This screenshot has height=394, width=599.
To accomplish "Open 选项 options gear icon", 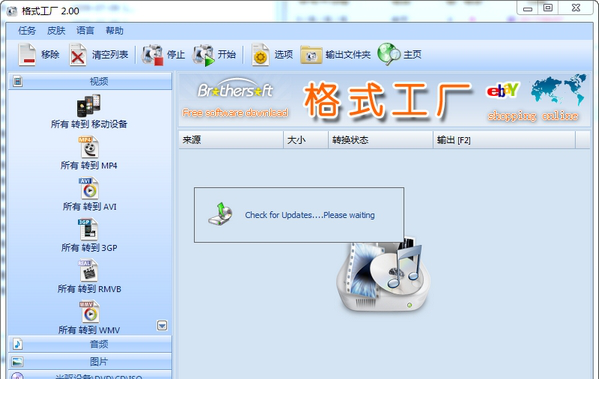I will (261, 55).
